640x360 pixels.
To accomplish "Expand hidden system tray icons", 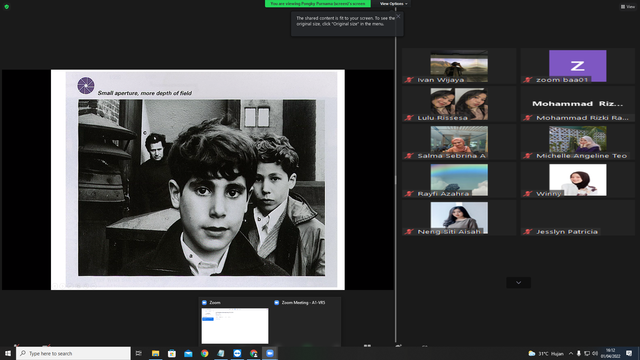I will coord(571,353).
